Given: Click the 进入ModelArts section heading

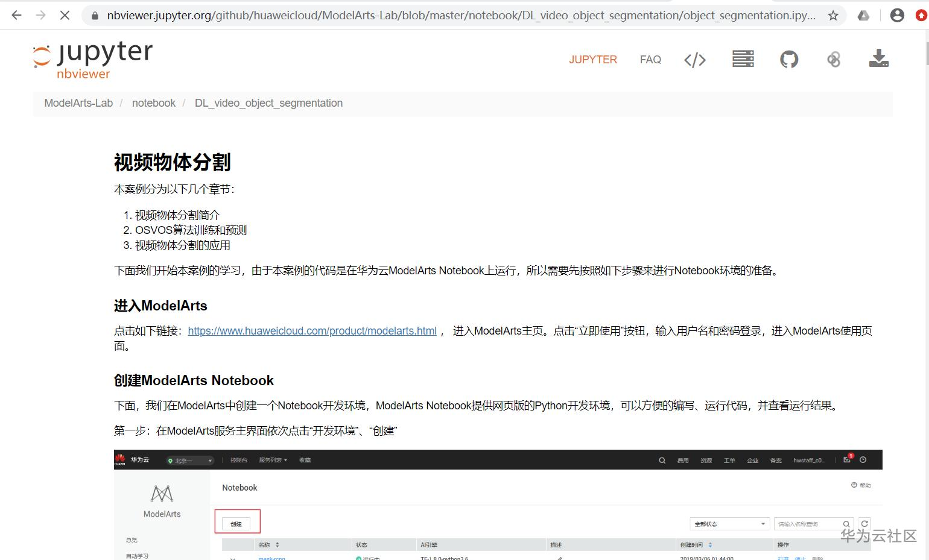Looking at the screenshot, I should pos(160,306).
